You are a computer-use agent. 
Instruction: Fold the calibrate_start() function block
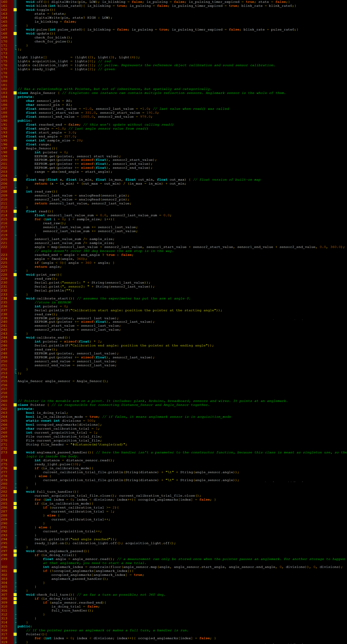click(x=15, y=298)
